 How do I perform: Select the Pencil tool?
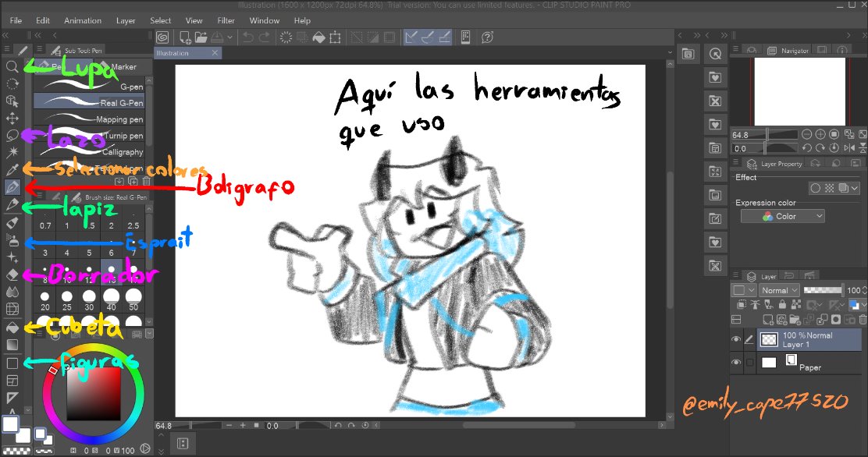[x=12, y=204]
